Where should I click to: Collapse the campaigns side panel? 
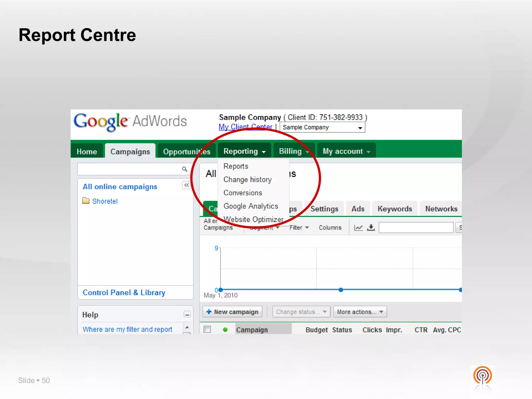186,185
